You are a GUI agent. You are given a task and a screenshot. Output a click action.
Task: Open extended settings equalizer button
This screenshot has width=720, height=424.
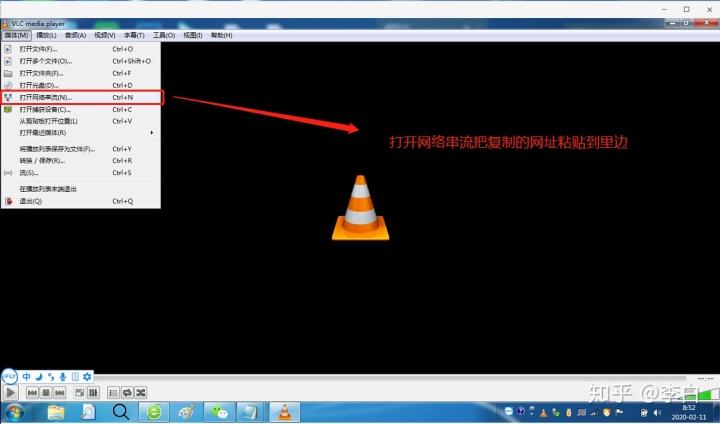(x=93, y=393)
